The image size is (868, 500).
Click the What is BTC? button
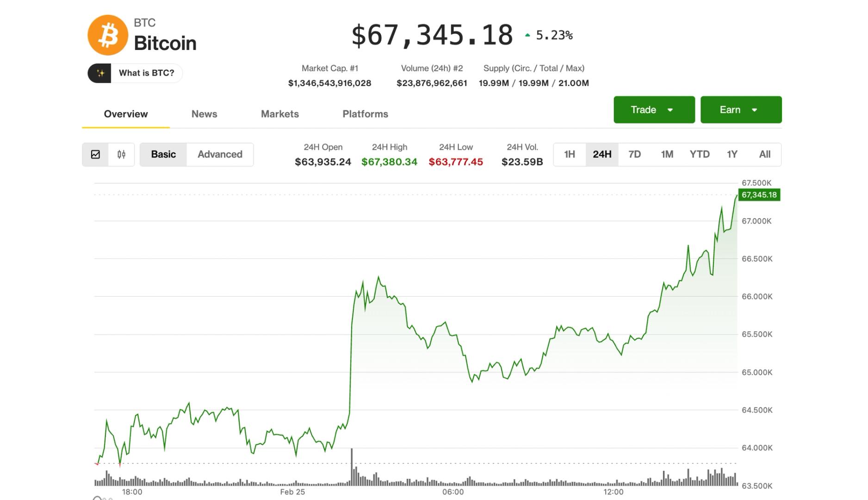(134, 73)
